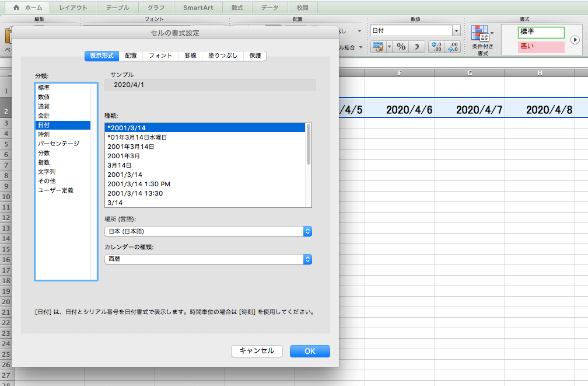Apply percent style from ribbon
This screenshot has width=588, height=386.
(401, 47)
